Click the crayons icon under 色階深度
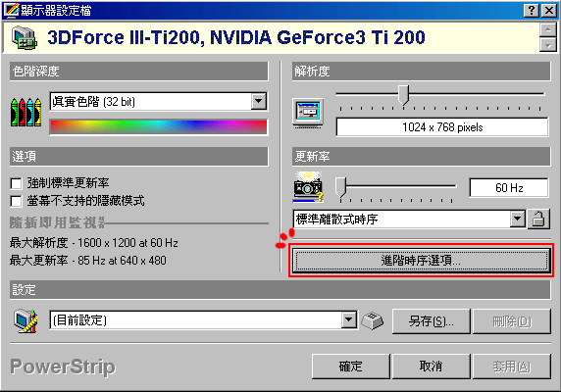Screen dimensions: 561x392 pyautogui.click(x=25, y=112)
